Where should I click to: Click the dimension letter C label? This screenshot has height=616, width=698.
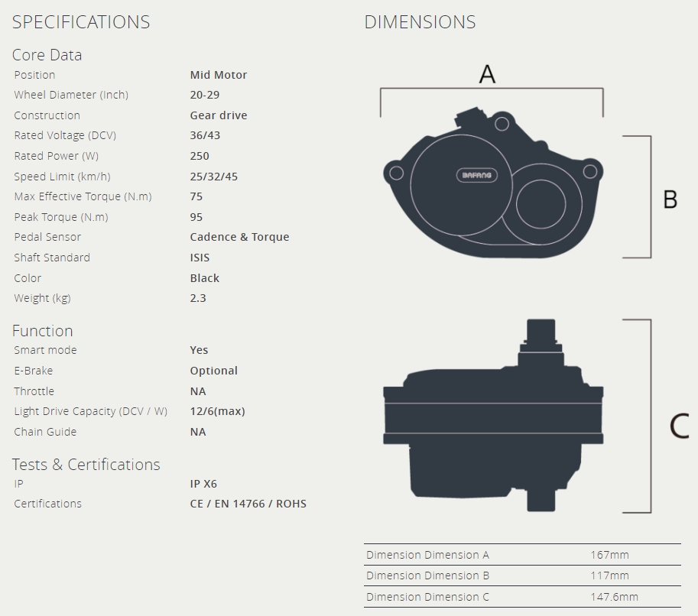679,426
